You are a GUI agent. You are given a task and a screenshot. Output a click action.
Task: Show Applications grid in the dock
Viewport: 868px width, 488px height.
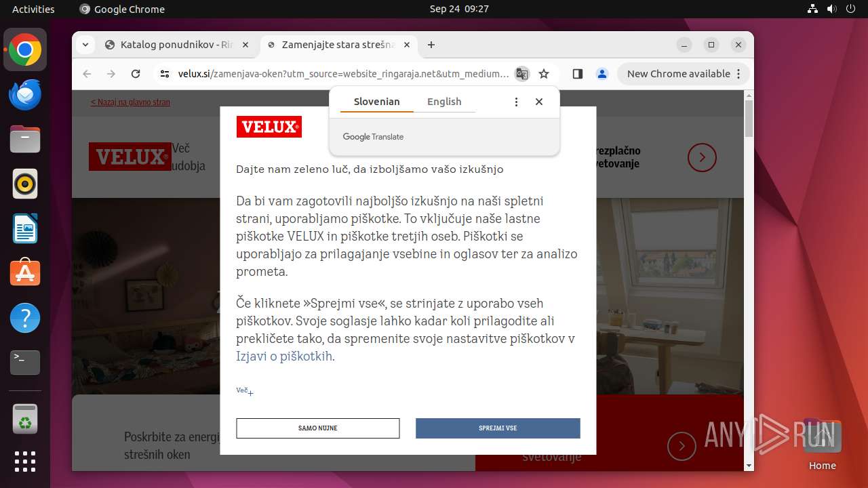click(25, 462)
